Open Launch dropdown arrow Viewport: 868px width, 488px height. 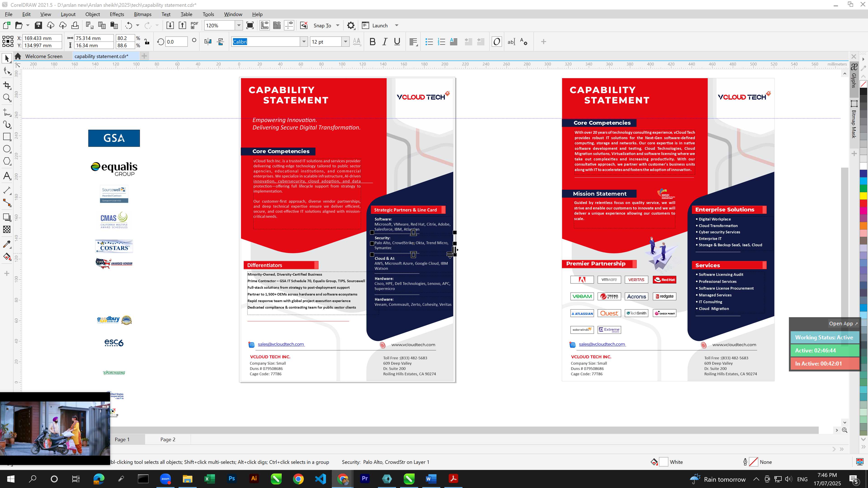397,25
